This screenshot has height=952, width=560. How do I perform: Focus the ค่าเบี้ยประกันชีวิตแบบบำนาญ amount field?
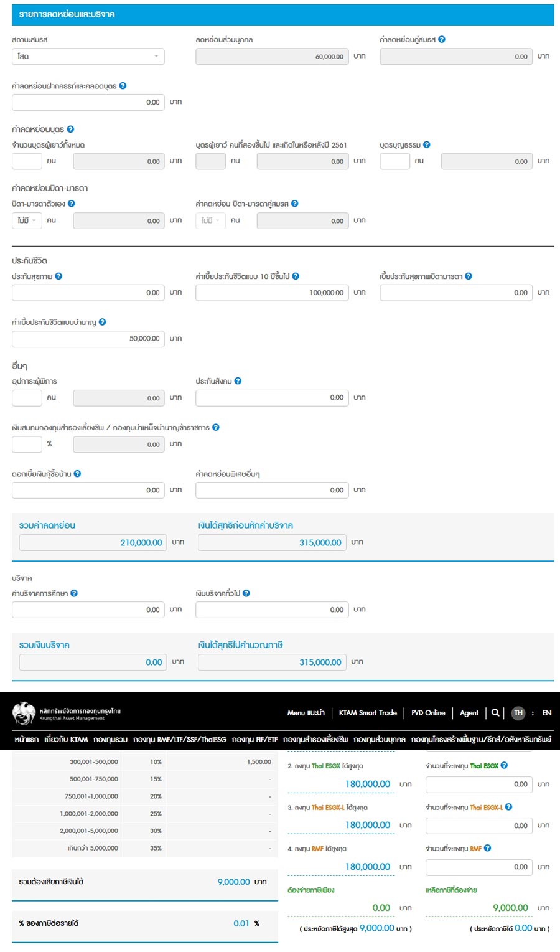point(88,339)
